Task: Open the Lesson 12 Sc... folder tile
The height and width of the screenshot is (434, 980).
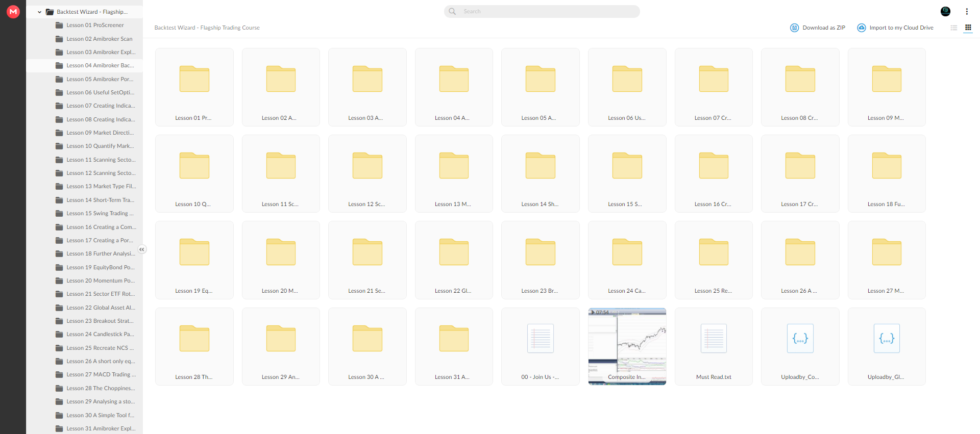Action: coord(367,173)
